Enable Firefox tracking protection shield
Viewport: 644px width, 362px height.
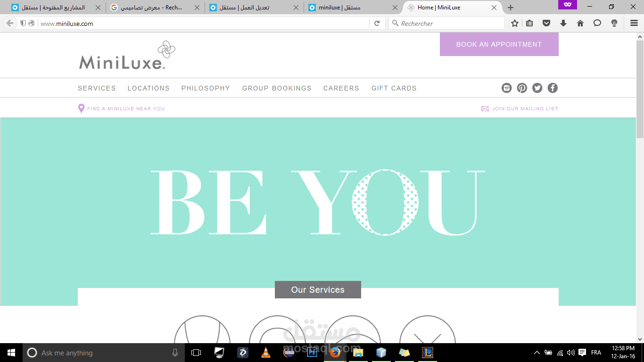[x=23, y=23]
